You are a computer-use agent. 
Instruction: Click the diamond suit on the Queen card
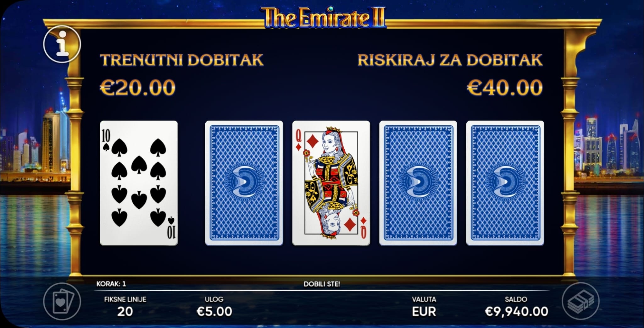313,142
